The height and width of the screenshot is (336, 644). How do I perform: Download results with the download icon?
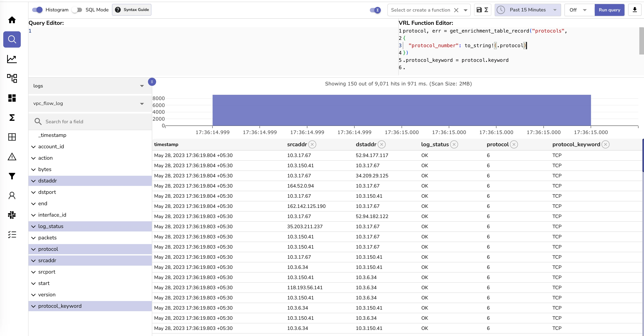point(634,10)
